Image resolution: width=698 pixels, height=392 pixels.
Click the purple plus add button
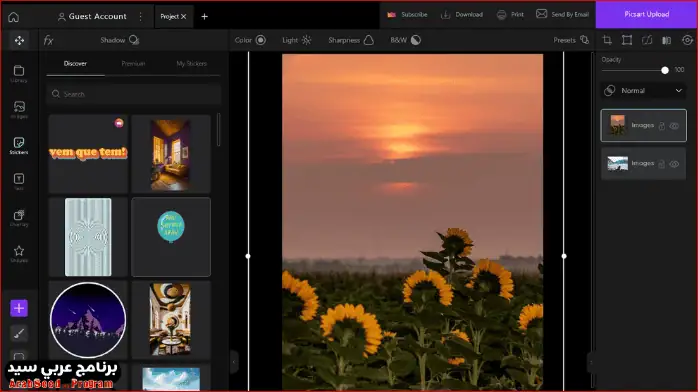click(x=19, y=308)
